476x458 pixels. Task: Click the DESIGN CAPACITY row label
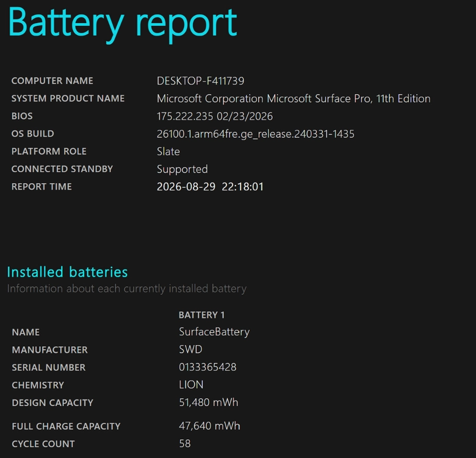coord(52,402)
